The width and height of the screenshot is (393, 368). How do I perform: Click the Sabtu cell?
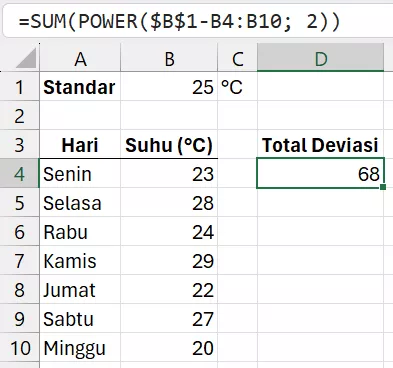pos(80,319)
